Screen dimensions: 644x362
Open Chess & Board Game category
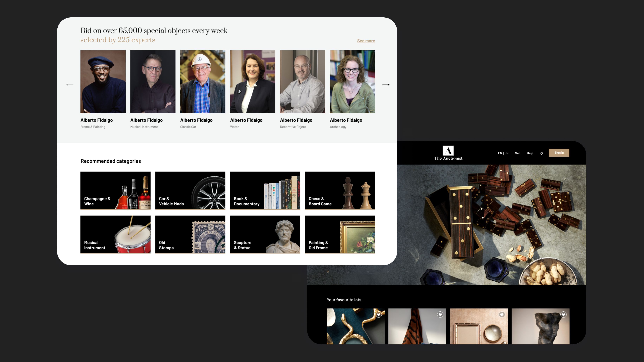(340, 190)
